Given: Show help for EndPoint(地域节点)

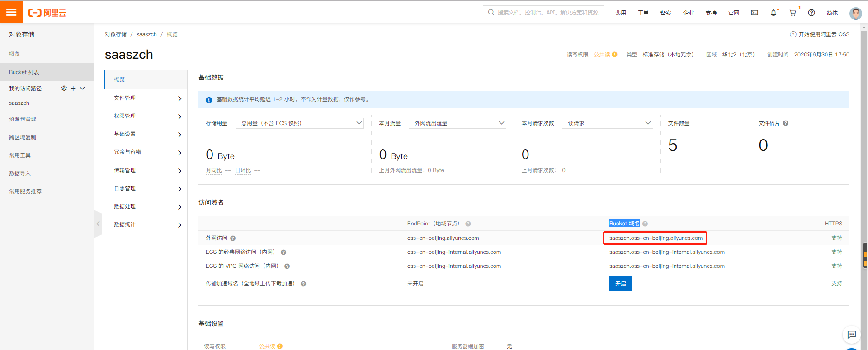Looking at the screenshot, I should tap(468, 224).
